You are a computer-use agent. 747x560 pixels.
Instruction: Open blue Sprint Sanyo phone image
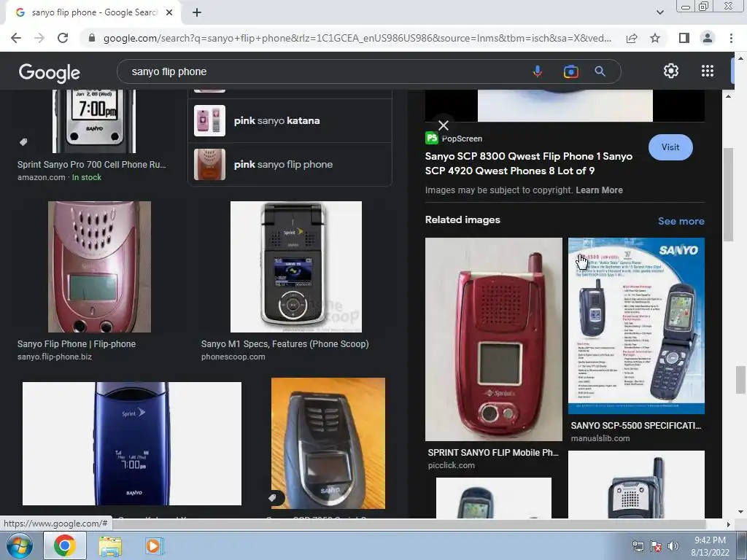click(x=132, y=443)
